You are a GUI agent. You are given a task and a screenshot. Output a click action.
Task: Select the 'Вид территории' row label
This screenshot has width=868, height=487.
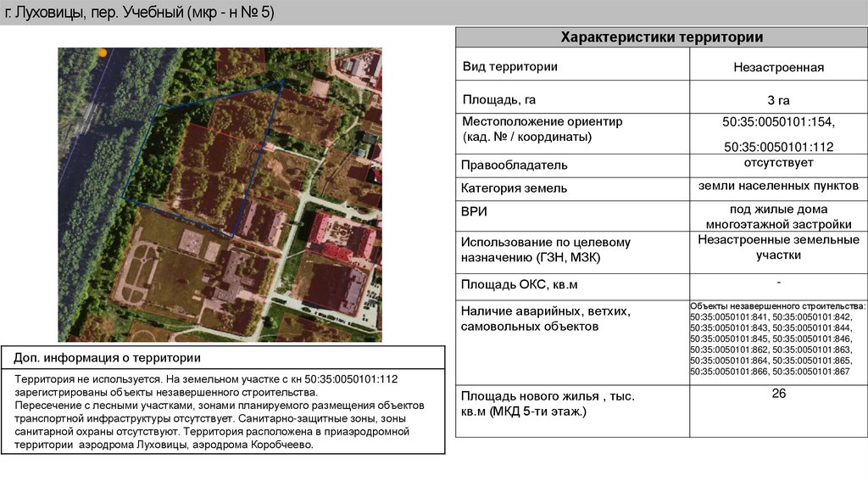[x=509, y=66]
